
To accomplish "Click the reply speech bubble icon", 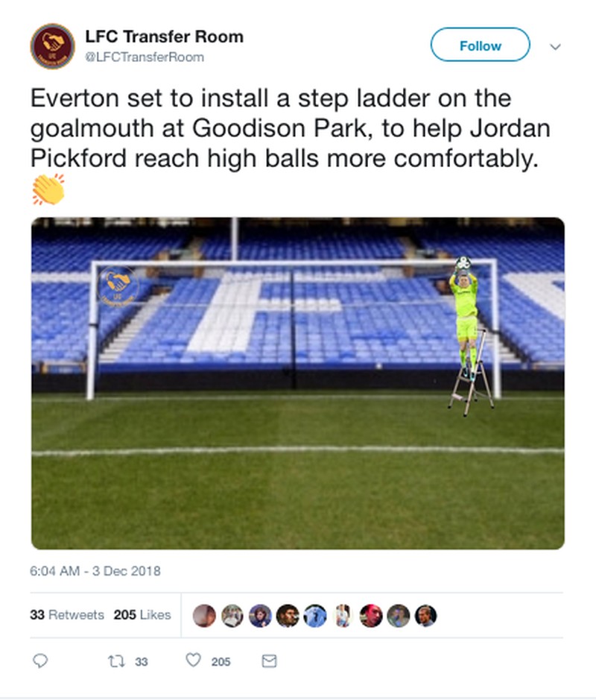I will pos(42,660).
